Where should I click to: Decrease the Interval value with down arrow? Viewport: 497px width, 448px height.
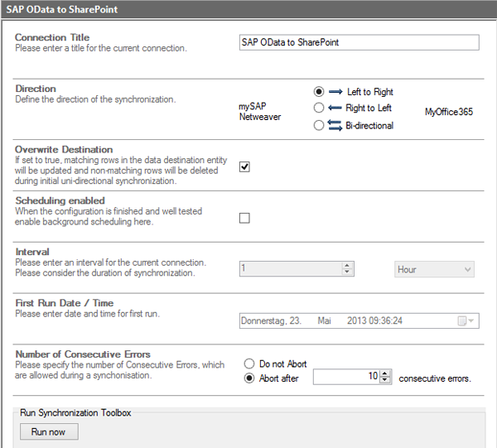[x=348, y=272]
